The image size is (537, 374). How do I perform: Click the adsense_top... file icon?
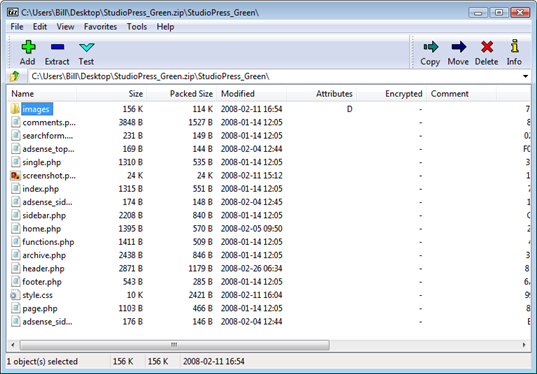15,149
